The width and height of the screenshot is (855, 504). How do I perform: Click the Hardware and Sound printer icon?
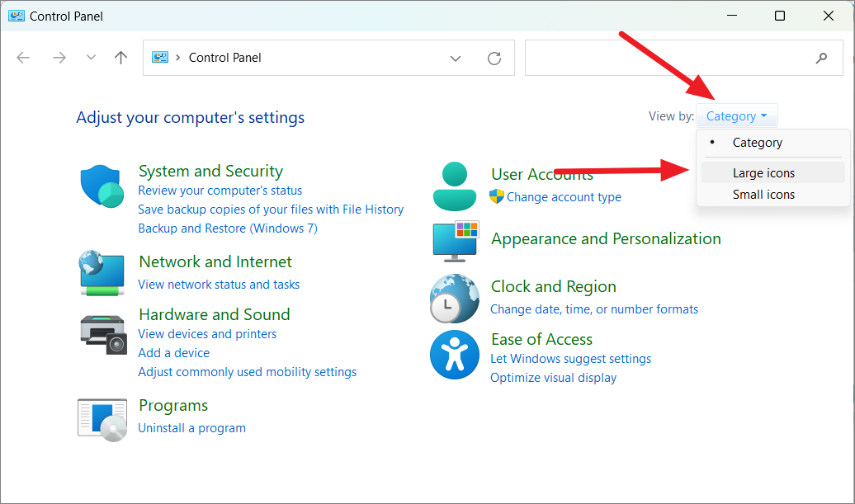pos(102,334)
